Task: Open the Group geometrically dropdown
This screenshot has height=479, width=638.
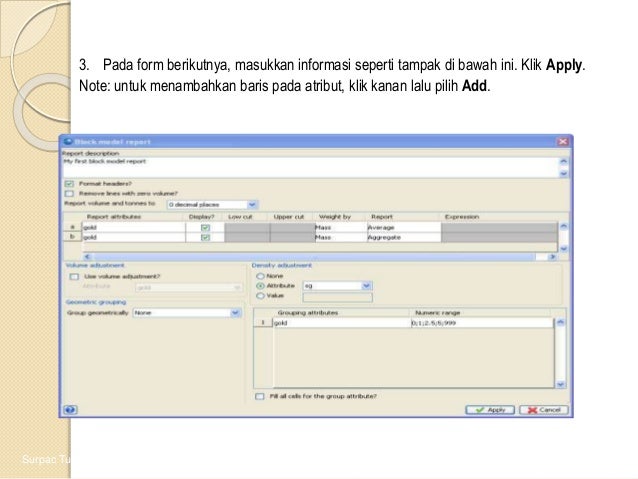Action: pyautogui.click(x=235, y=313)
